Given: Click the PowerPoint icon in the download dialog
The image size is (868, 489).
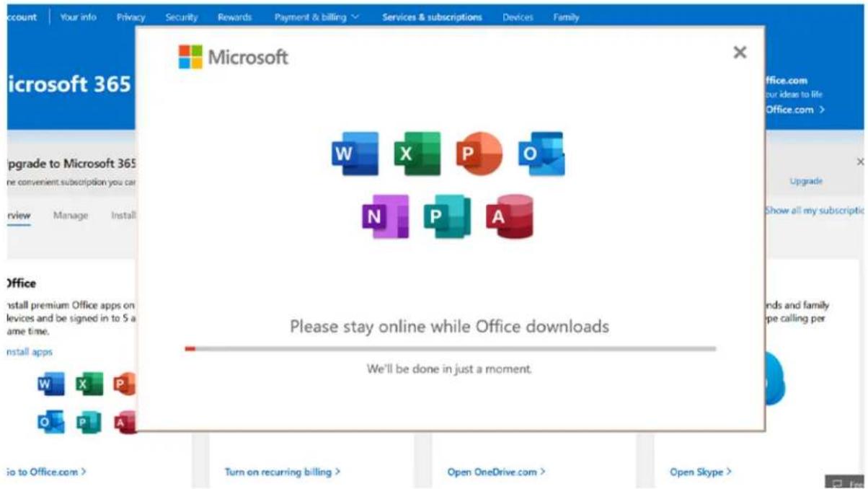Looking at the screenshot, I should point(479,153).
